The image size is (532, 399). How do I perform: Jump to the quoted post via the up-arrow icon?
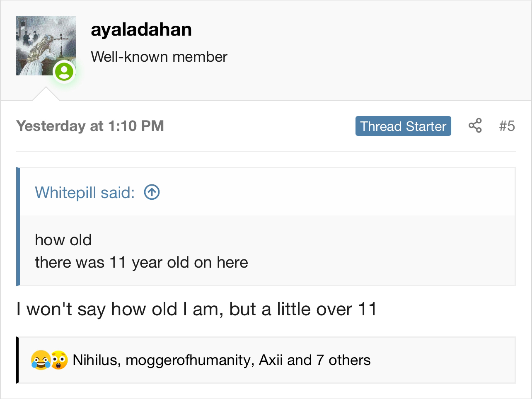click(x=152, y=192)
